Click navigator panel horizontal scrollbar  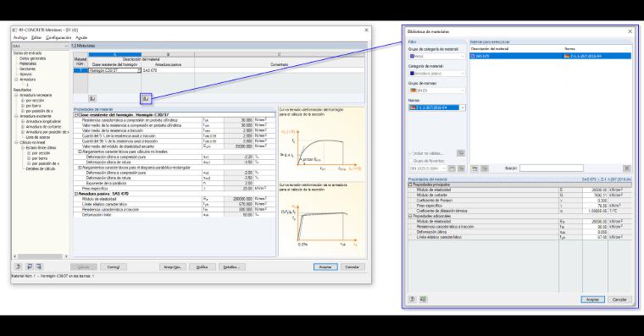[x=41, y=256]
